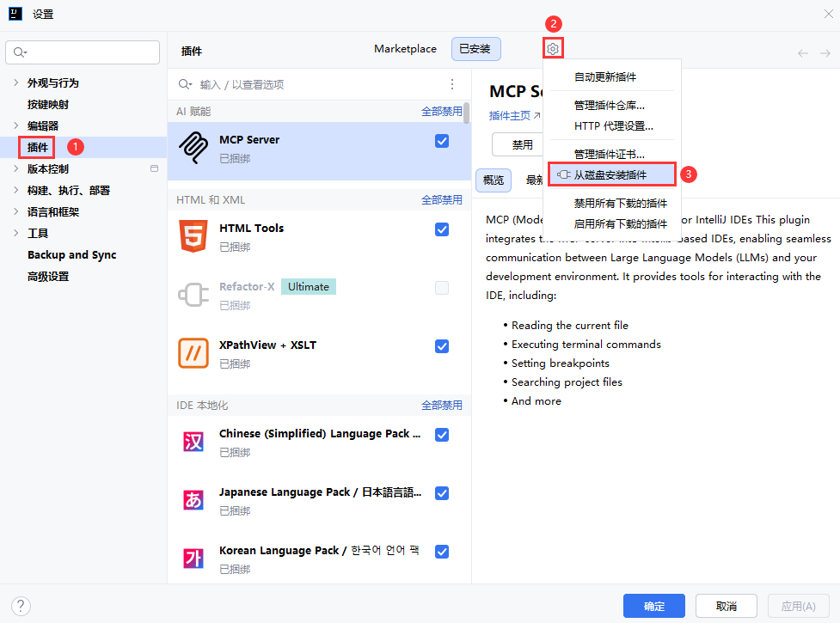Select 自动更新插件 menu item

611,77
